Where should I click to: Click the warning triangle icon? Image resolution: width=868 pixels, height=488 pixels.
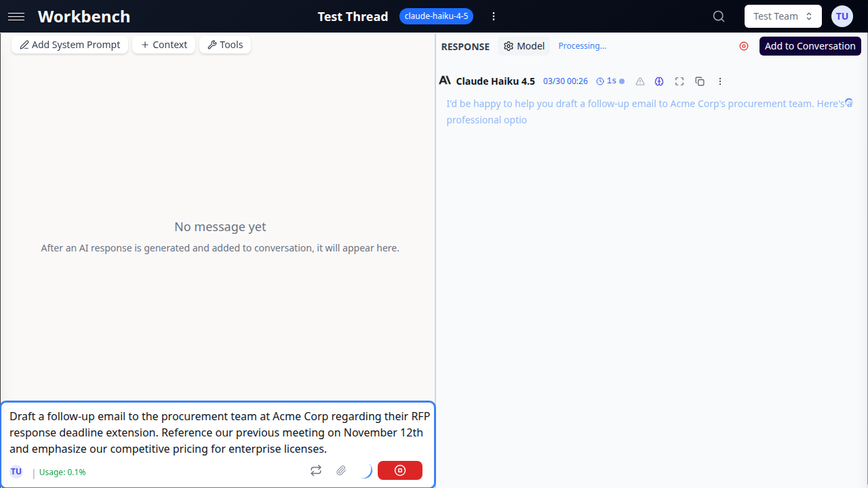[x=639, y=81]
